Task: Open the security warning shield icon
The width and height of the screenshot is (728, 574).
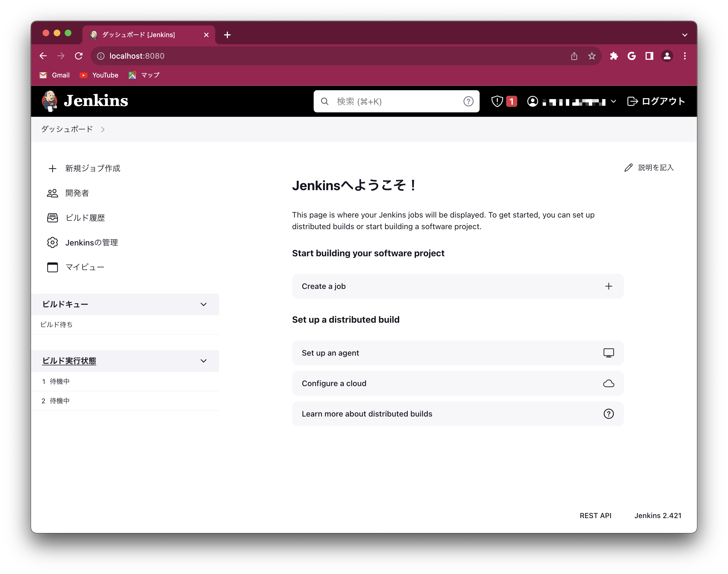Action: coord(497,101)
